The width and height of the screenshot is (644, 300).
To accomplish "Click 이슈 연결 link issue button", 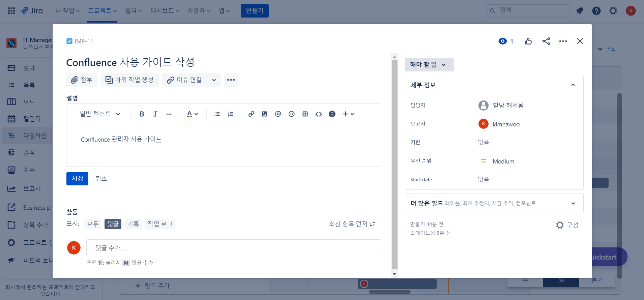I will coord(185,80).
